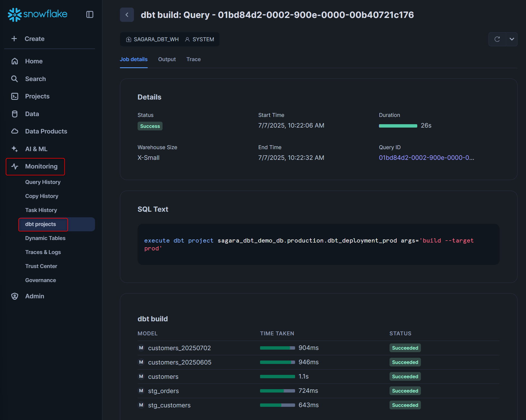526x420 pixels.
Task: Open Projects in the sidebar
Action: coord(37,96)
